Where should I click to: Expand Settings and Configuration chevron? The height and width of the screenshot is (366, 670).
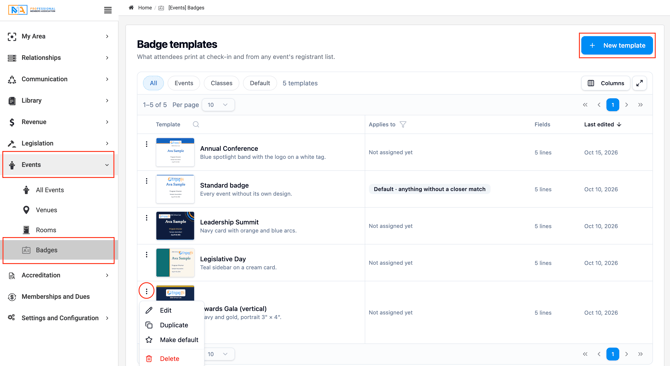pyautogui.click(x=107, y=318)
